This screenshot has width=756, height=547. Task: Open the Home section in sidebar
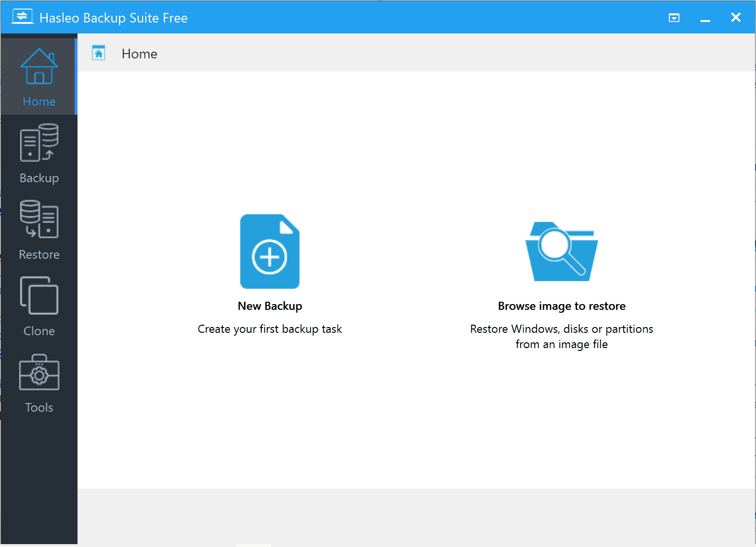39,77
